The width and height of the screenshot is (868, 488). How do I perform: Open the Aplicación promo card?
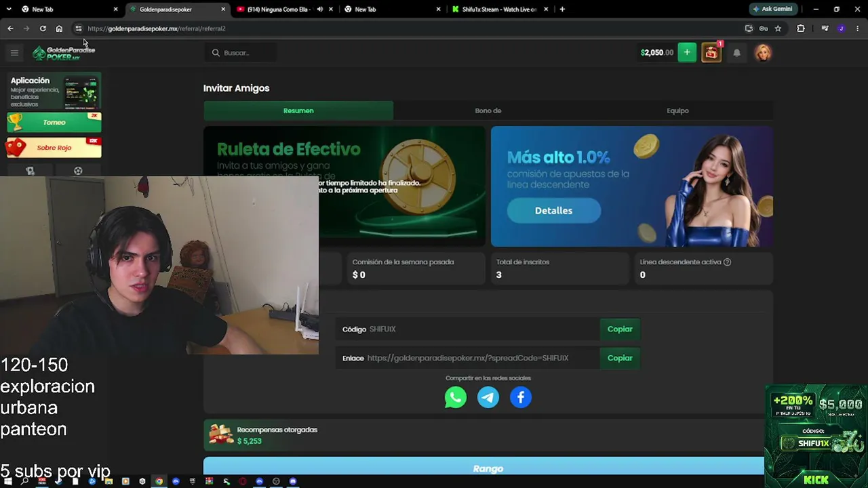pyautogui.click(x=54, y=91)
